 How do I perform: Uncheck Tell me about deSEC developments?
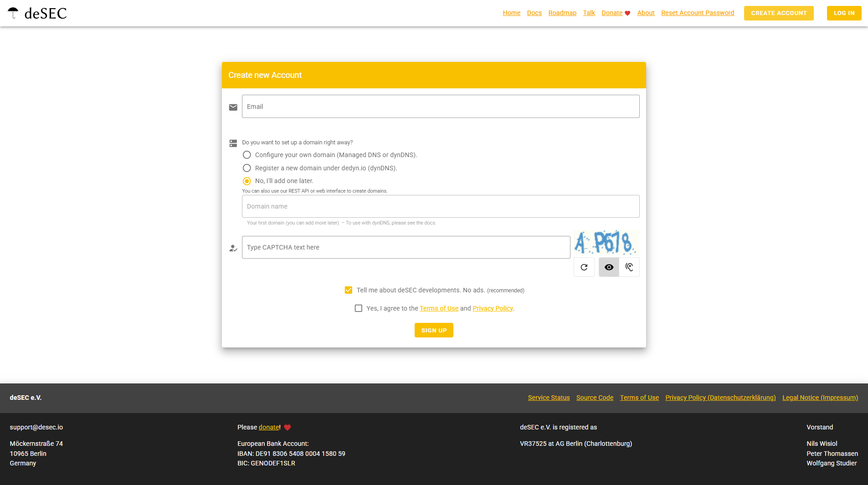[x=349, y=290]
